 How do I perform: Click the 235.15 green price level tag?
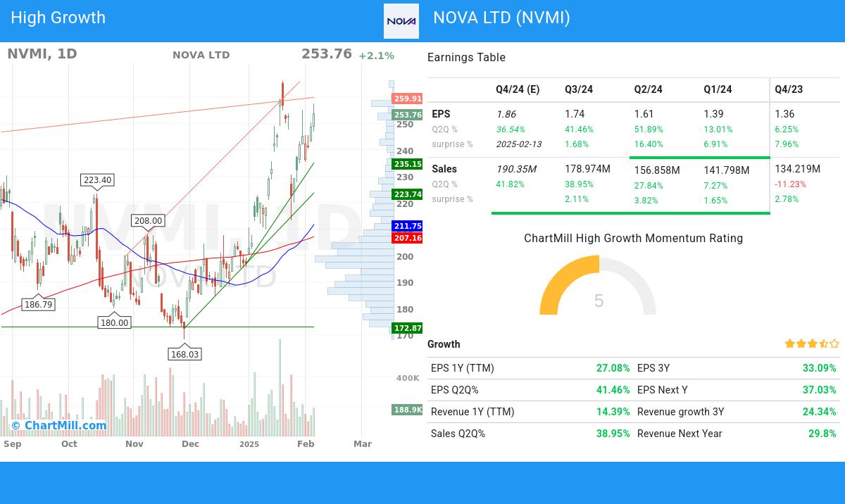coord(408,164)
